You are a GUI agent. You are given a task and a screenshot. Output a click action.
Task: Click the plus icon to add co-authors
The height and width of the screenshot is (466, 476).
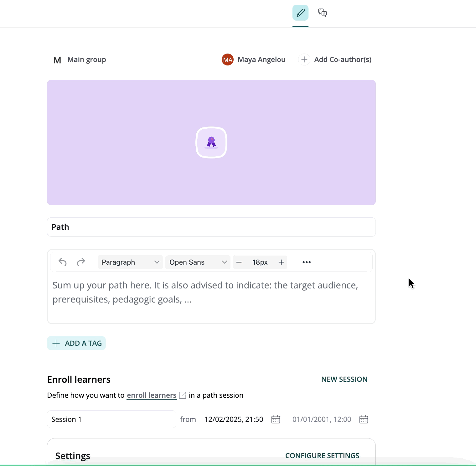[x=304, y=60]
